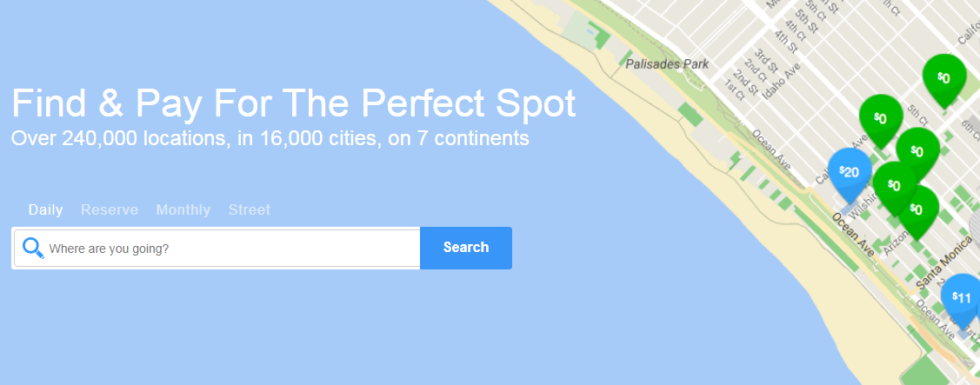This screenshot has height=385, width=980.
Task: Open the Monthly parking tab
Action: pyautogui.click(x=183, y=209)
